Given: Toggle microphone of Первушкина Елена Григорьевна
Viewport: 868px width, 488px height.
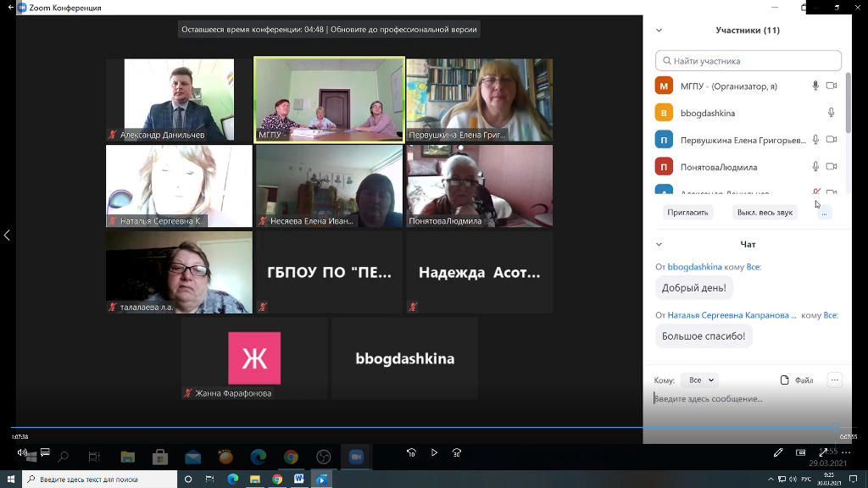Looking at the screenshot, I should point(815,140).
